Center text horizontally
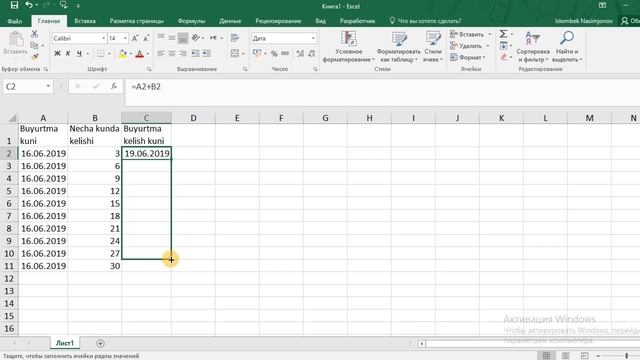Image resolution: width=640 pixels, height=360 pixels. click(172, 53)
